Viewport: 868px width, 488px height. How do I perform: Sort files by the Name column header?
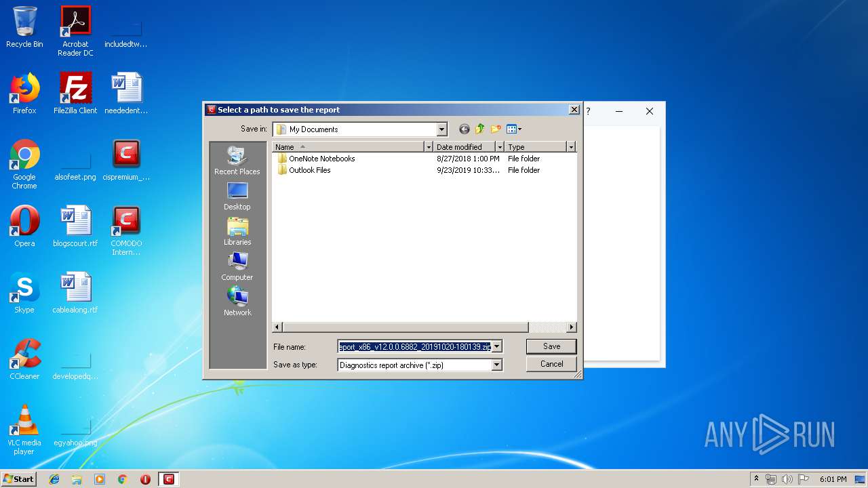[349, 146]
